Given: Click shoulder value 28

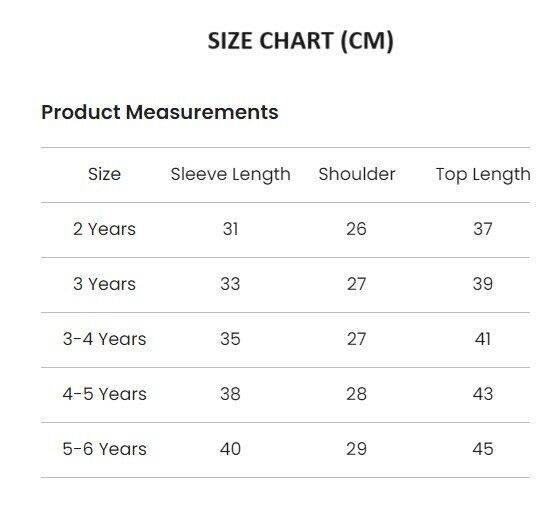Looking at the screenshot, I should 356,394.
